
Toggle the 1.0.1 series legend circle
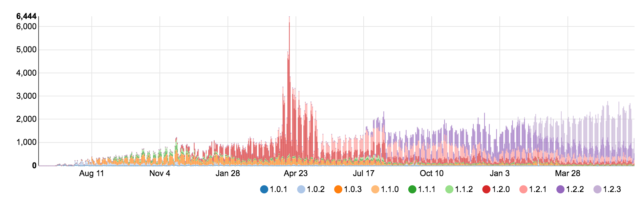point(264,189)
